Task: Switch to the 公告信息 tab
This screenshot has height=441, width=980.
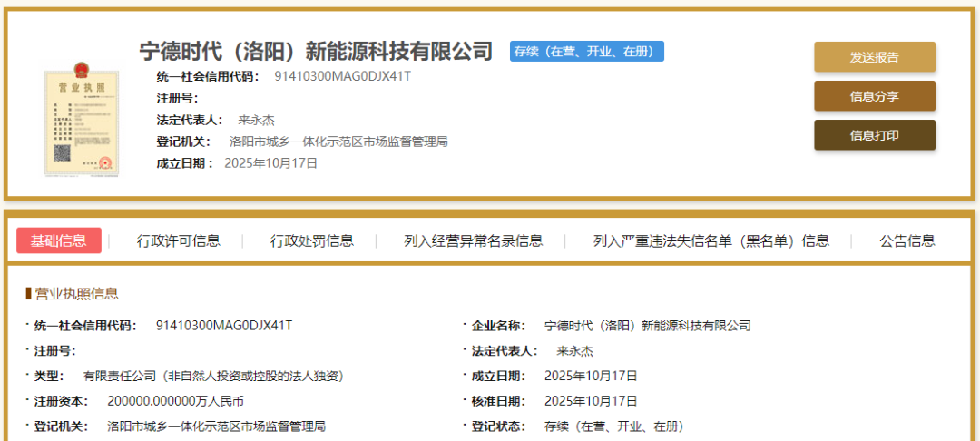Action: click(906, 240)
